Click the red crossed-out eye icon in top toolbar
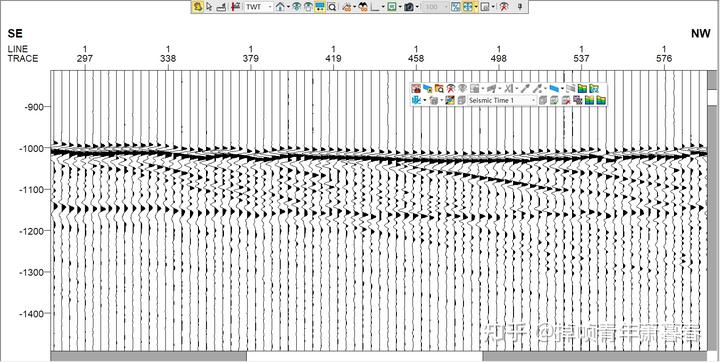 (504, 7)
